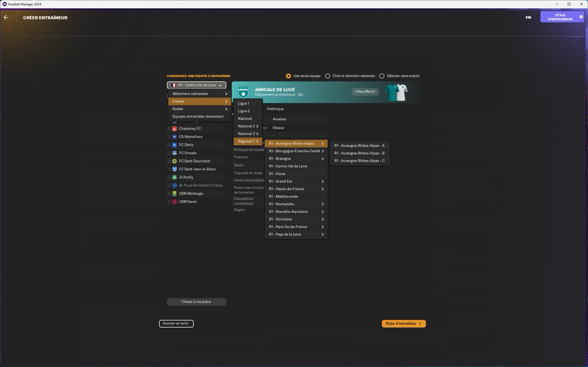588x367 pixels.
Task: Click the purple Style d'entraîneur header button
Action: (563, 17)
